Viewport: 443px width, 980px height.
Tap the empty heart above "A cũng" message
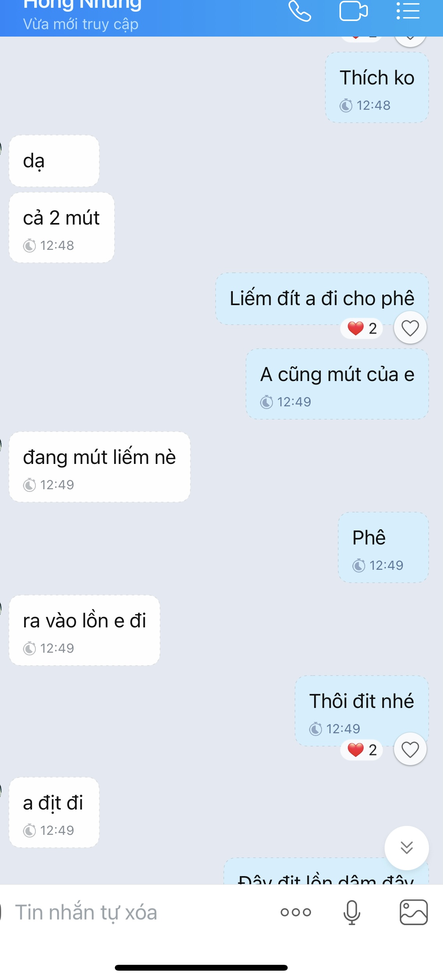[x=410, y=328]
